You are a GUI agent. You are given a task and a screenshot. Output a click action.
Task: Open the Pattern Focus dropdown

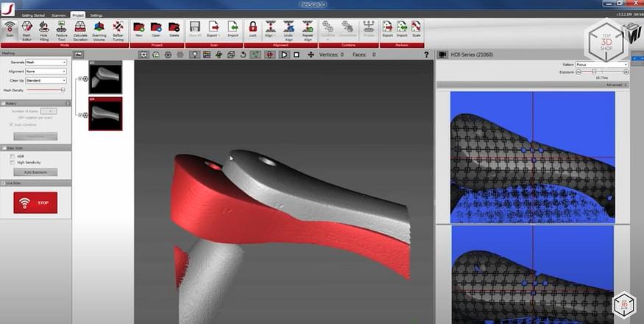click(x=601, y=65)
